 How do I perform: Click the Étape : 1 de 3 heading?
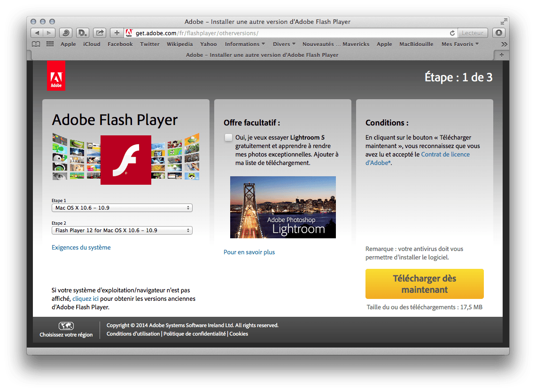(458, 77)
